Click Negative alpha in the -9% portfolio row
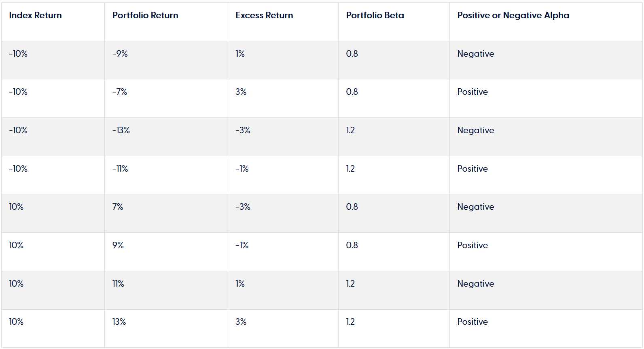Screen dimensions: 644x349 475,54
